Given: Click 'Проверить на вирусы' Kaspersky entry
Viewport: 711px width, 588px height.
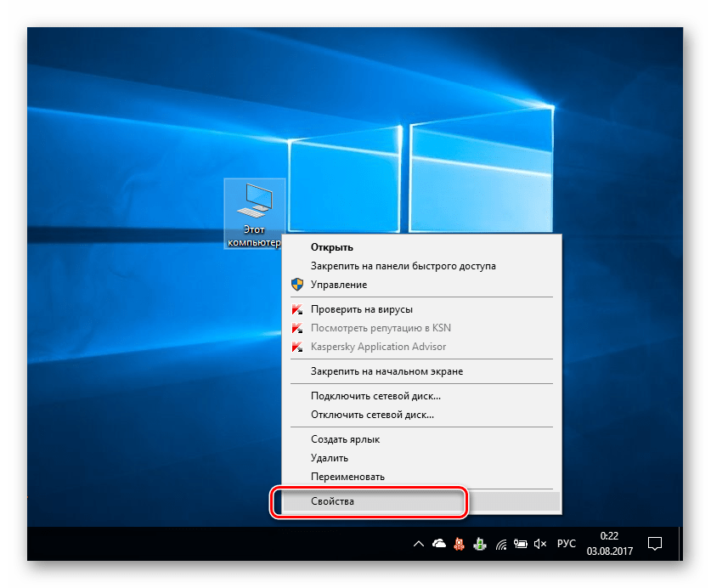Looking at the screenshot, I should pyautogui.click(x=361, y=309).
